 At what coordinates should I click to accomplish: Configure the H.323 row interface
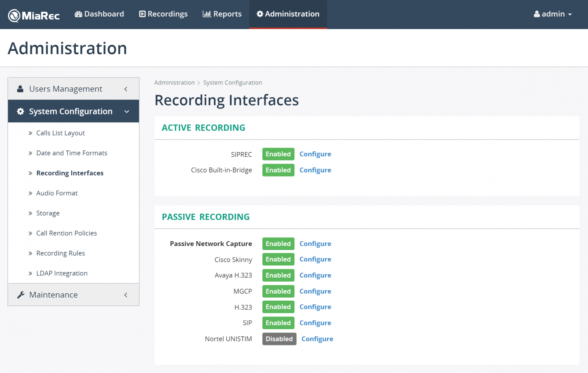(x=315, y=307)
